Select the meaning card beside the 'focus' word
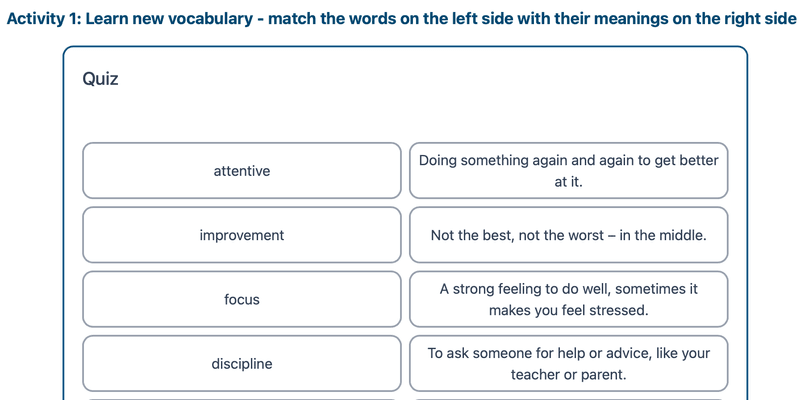The image size is (809, 400). tap(568, 299)
